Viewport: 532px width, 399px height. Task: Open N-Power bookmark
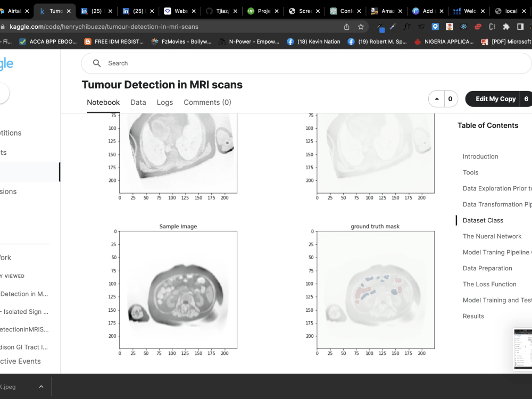[x=249, y=41]
